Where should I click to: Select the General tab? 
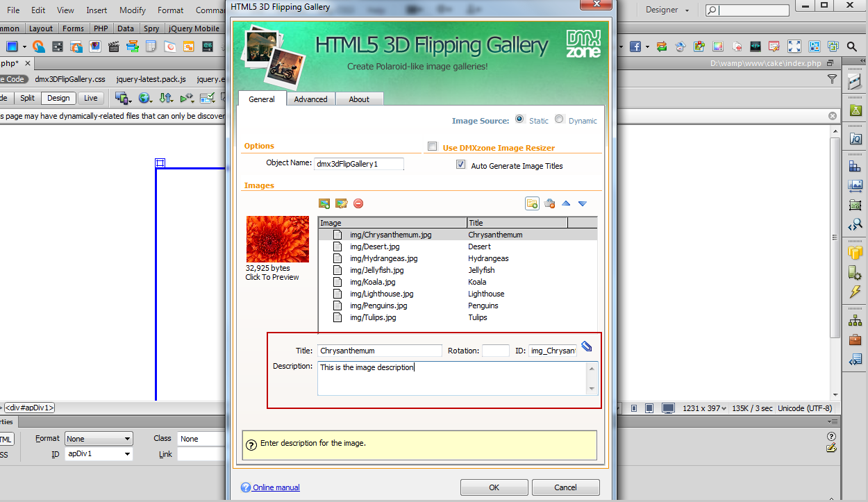tap(262, 99)
